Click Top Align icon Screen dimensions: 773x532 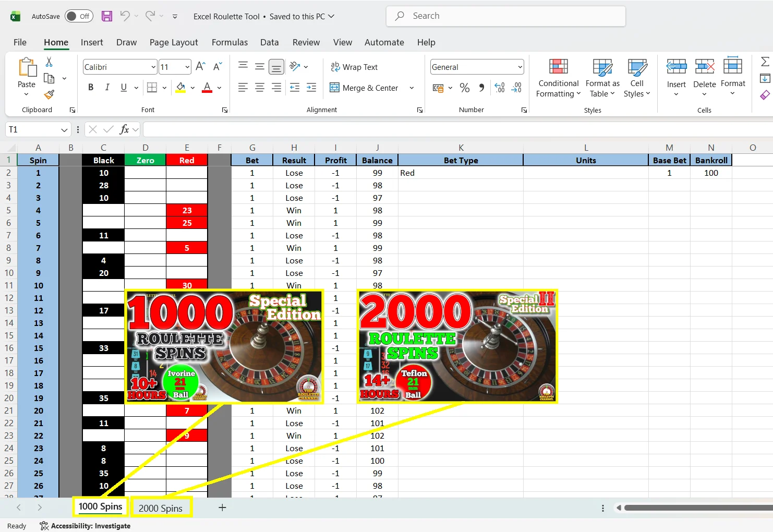tap(243, 66)
